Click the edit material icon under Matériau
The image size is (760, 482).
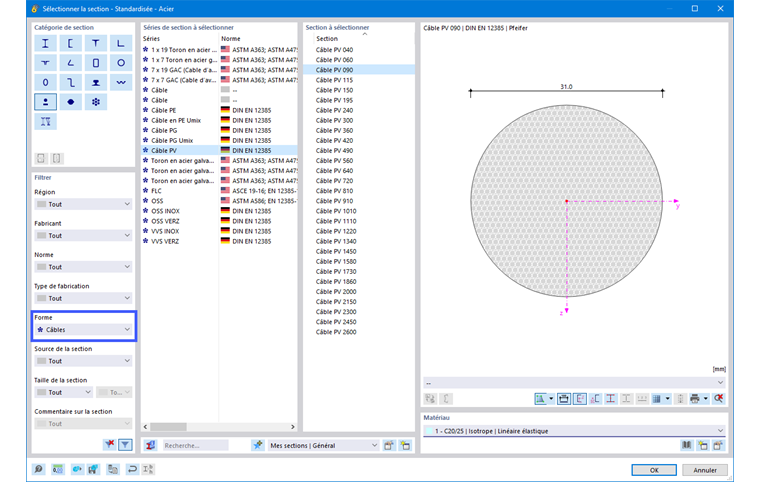[718, 445]
